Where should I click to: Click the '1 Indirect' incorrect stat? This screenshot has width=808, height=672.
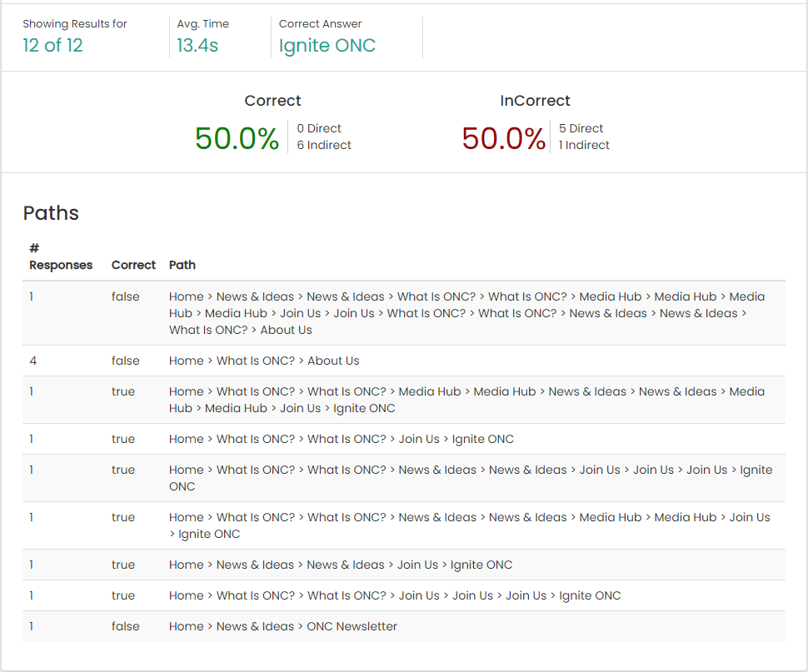tap(585, 145)
